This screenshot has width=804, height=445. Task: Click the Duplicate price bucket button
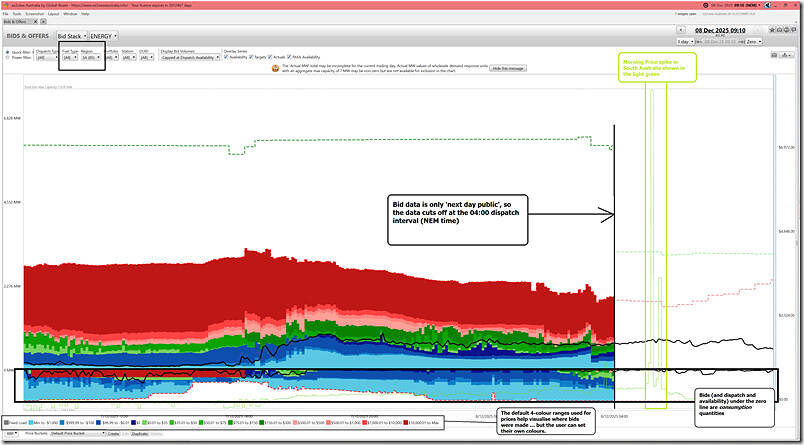pyautogui.click(x=139, y=434)
